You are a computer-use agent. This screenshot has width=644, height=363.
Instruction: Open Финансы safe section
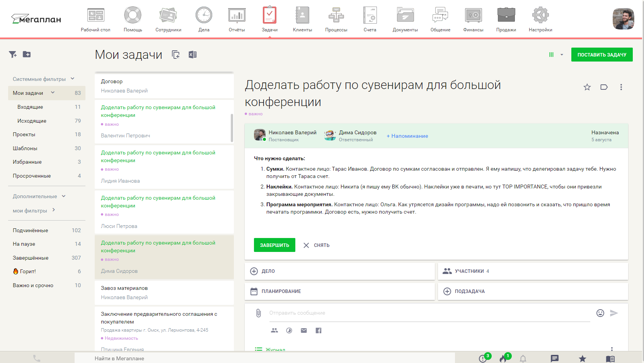[x=473, y=19]
